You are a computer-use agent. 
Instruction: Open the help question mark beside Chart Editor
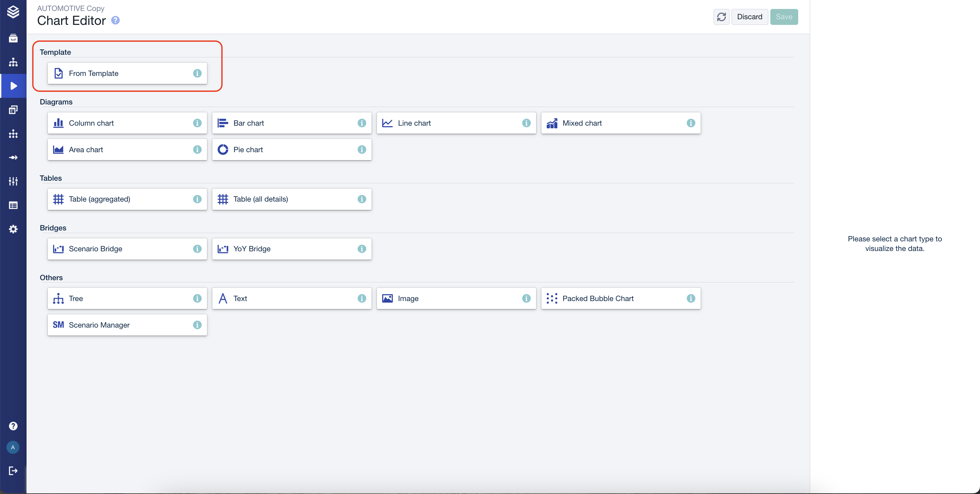(x=115, y=21)
